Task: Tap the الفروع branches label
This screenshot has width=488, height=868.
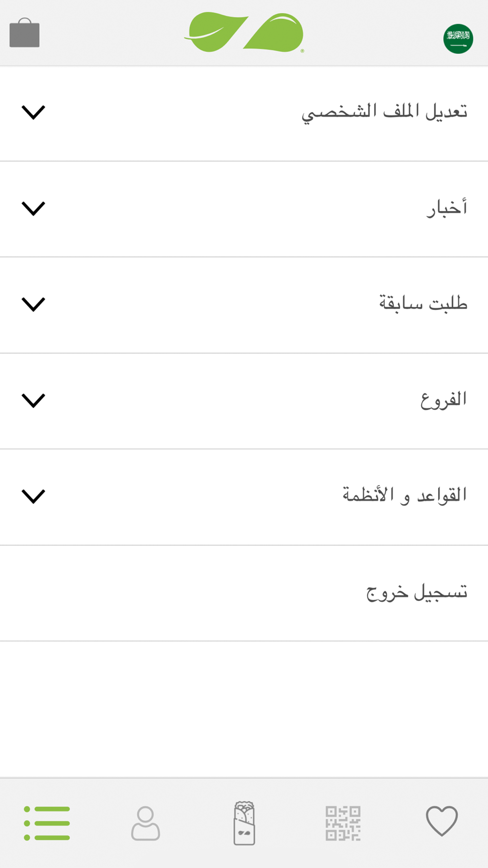Action: (x=443, y=400)
